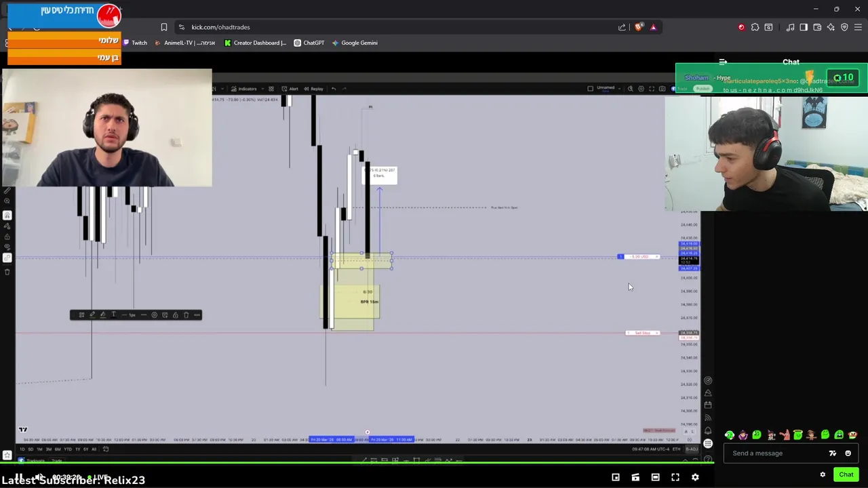Delete the selected drawing via floating toolbar
The image size is (868, 488).
coord(186,315)
